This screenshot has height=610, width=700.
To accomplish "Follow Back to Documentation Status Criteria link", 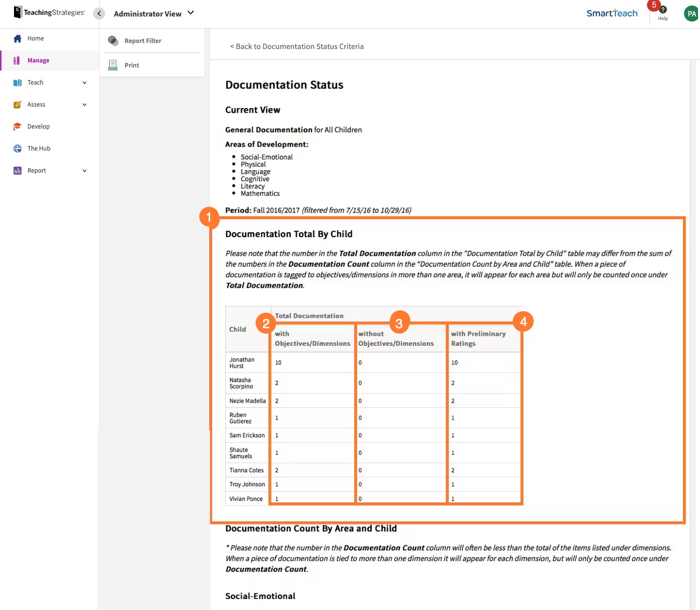I will coord(297,46).
